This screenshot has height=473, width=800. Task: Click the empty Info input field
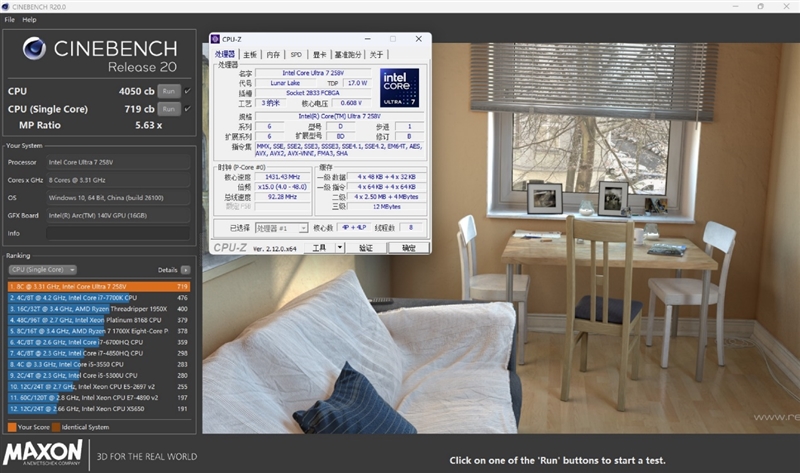click(118, 233)
